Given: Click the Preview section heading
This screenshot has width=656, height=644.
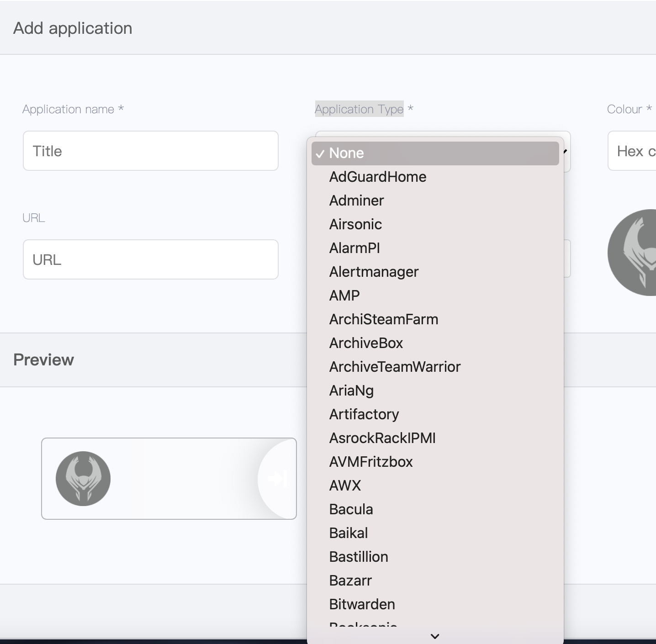Looking at the screenshot, I should pos(43,360).
